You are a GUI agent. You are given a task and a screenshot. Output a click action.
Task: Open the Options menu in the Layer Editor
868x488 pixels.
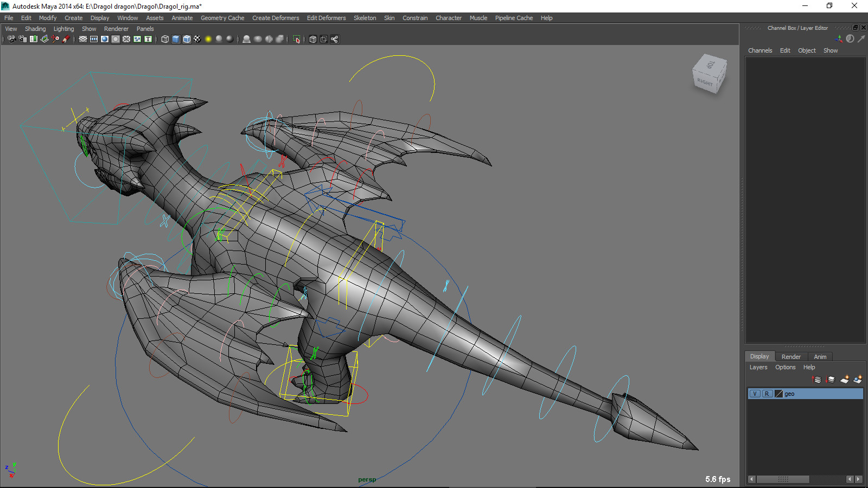click(x=785, y=367)
